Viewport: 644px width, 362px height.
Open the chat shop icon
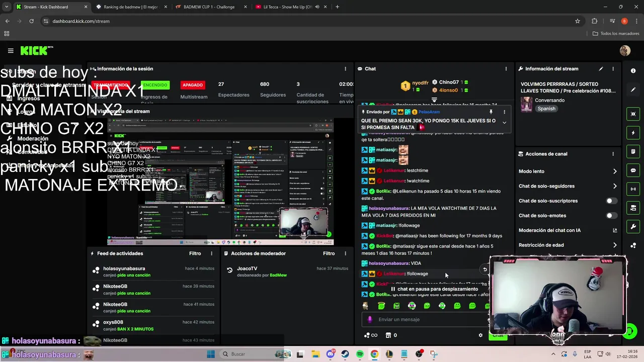388,335
